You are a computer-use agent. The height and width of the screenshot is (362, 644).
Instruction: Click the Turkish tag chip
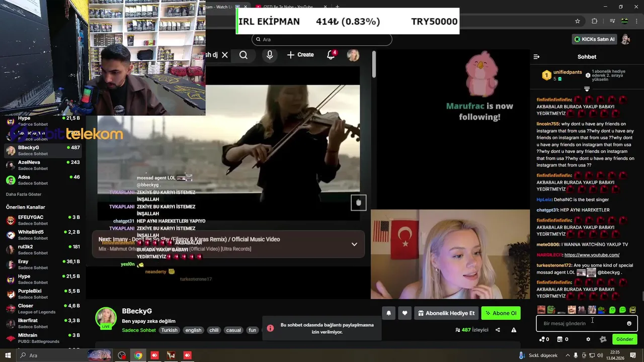[x=169, y=330]
